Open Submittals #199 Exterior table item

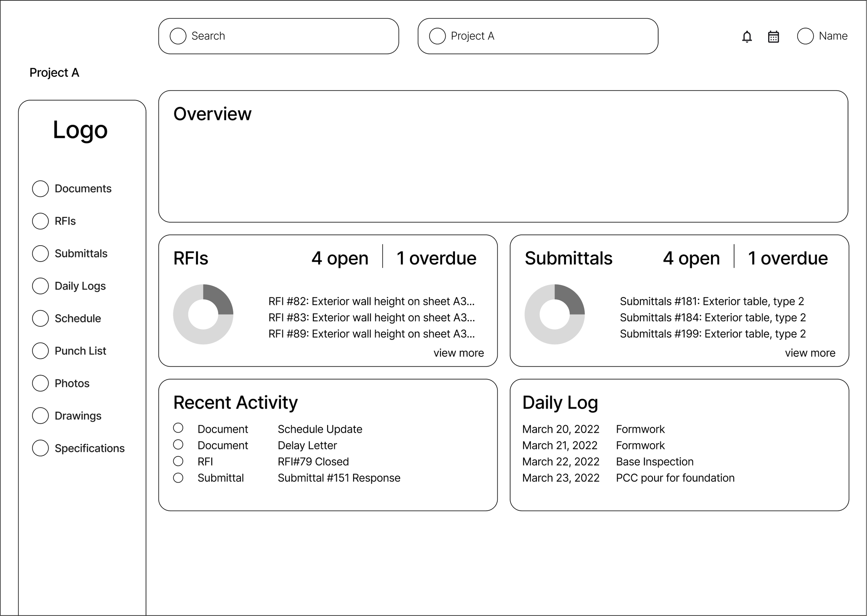[x=713, y=334]
